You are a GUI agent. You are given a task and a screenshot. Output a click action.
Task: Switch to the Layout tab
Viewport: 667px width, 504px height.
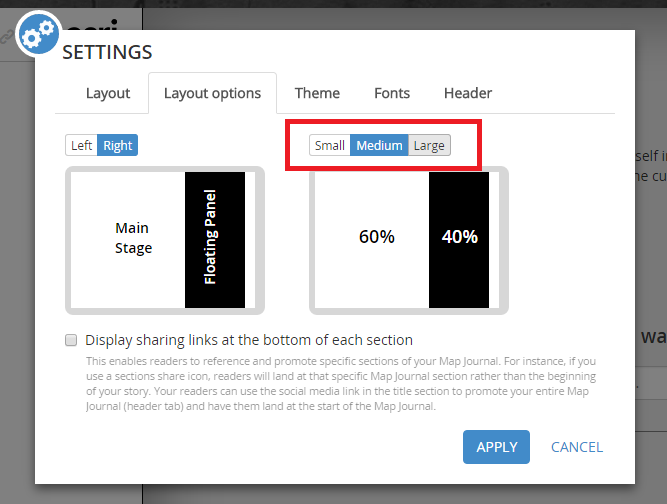(108, 93)
